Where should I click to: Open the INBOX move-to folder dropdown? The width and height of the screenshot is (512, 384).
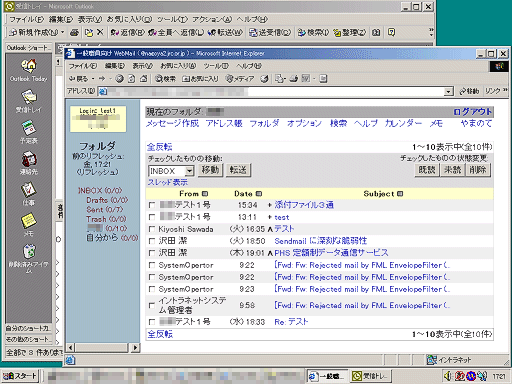tap(189, 171)
